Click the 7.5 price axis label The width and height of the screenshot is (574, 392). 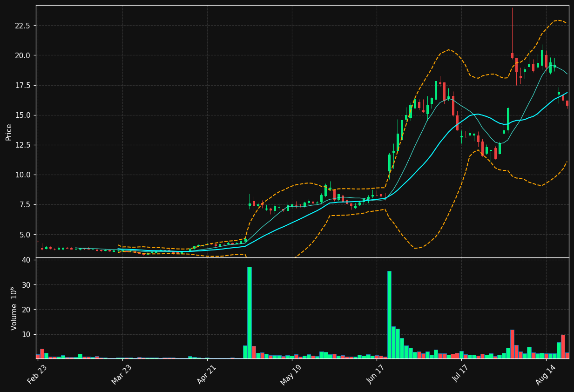click(24, 204)
